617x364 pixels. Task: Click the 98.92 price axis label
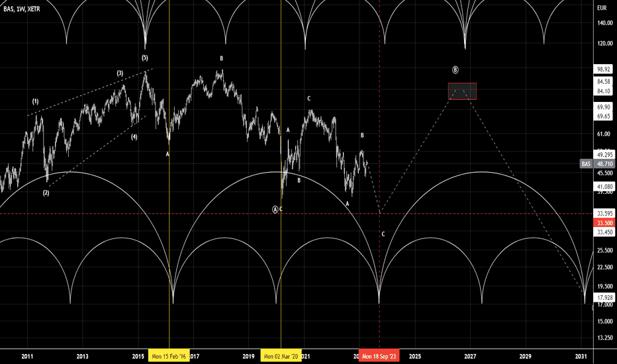tap(603, 69)
